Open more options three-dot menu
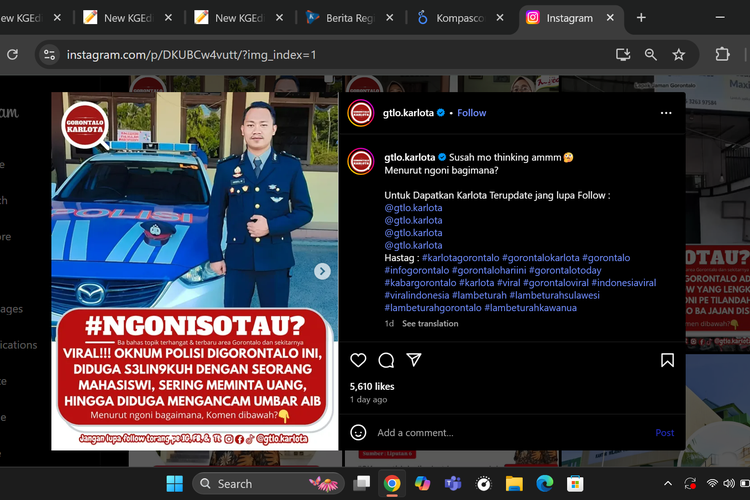The width and height of the screenshot is (750, 500). (666, 113)
